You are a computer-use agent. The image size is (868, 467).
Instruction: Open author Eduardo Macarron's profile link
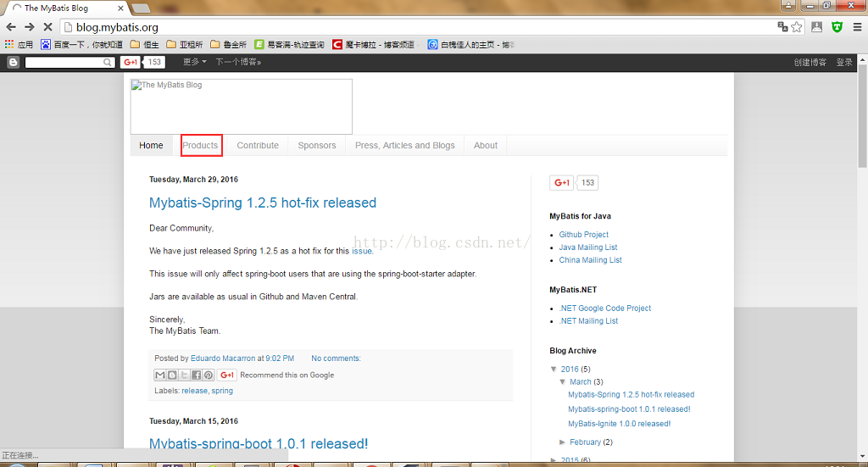pos(223,359)
